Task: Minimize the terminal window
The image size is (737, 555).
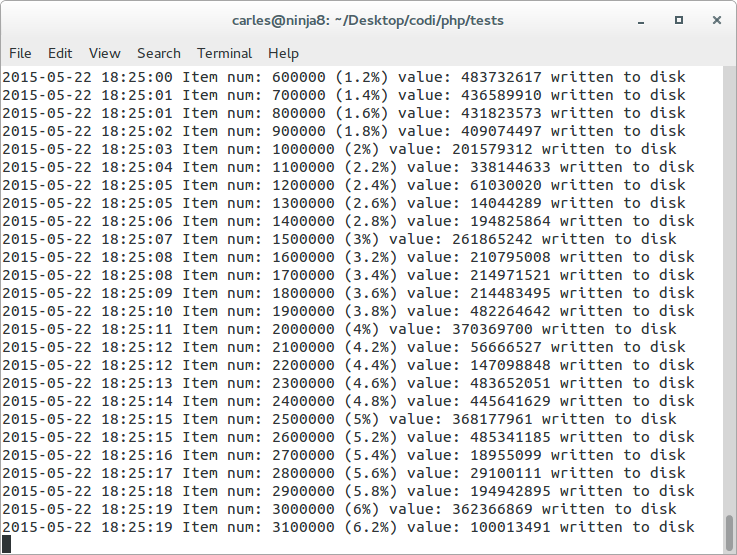Action: point(641,21)
